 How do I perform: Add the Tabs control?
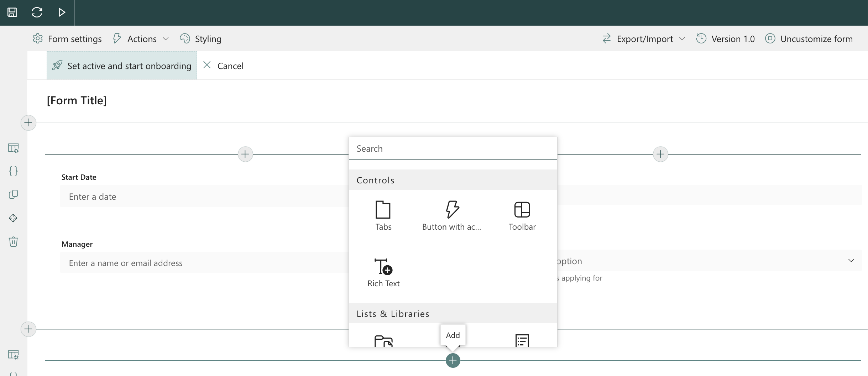(x=383, y=216)
